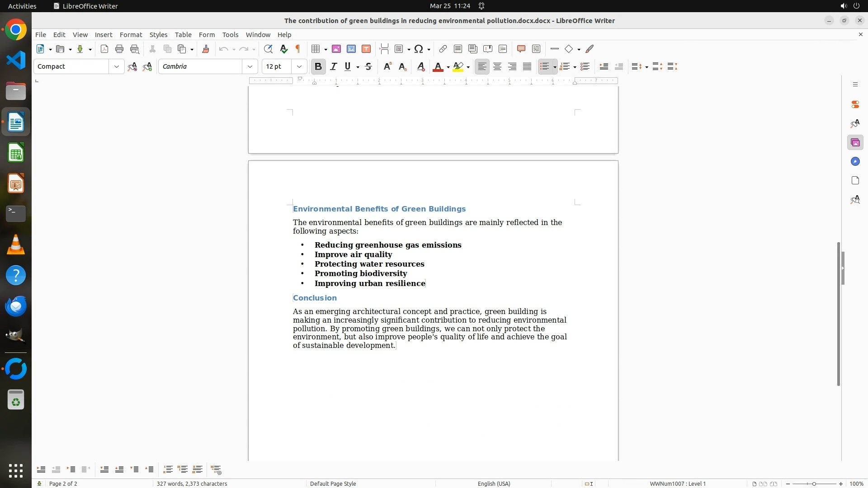Click the Insert Hyperlink icon
The height and width of the screenshot is (488, 868).
(443, 49)
